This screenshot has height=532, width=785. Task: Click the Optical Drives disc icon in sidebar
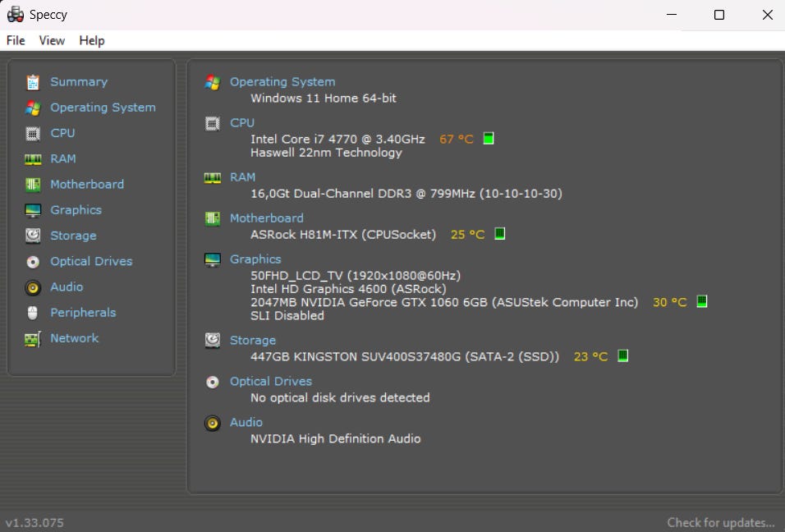(33, 262)
